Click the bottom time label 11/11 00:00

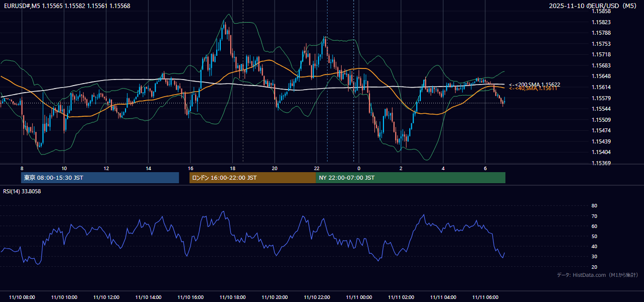(x=359, y=297)
